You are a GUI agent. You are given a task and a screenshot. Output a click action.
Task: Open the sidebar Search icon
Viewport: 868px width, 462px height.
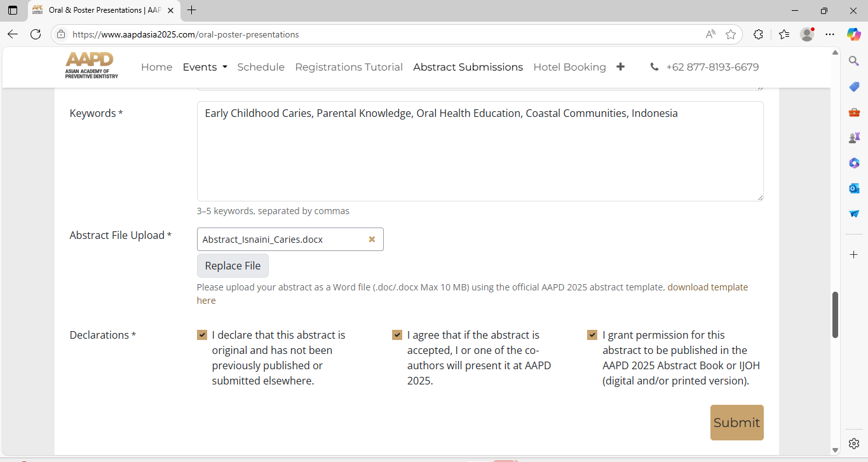pos(854,61)
